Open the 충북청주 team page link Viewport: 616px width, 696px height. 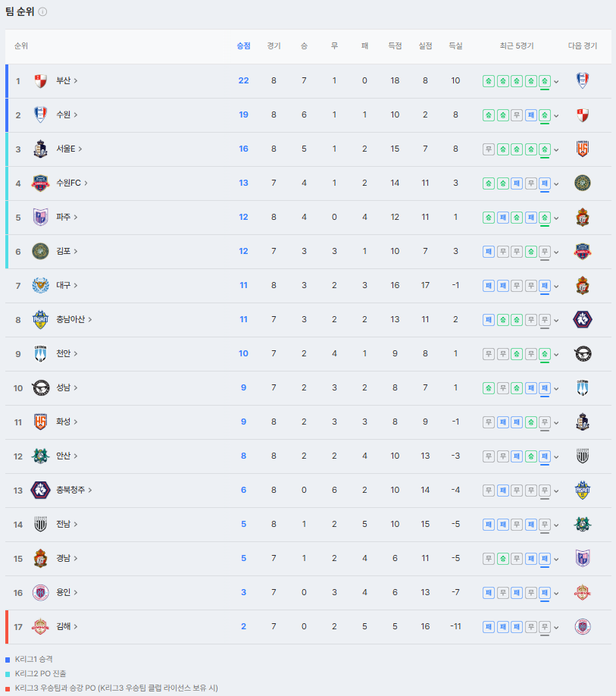click(74, 490)
